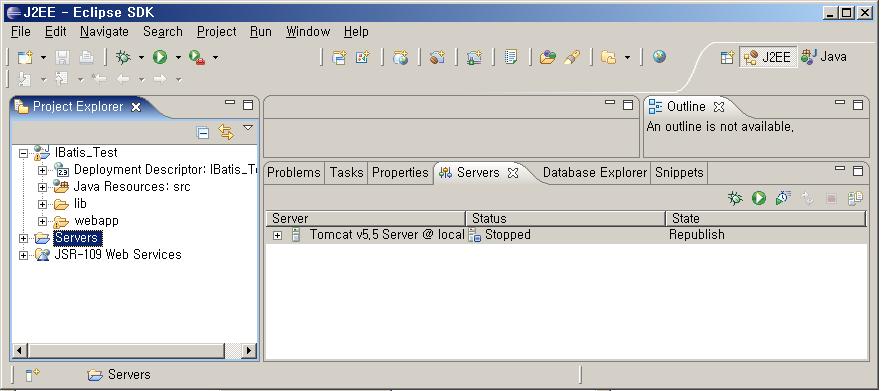
Task: Click the flashlight Search icon
Action: tap(572, 57)
